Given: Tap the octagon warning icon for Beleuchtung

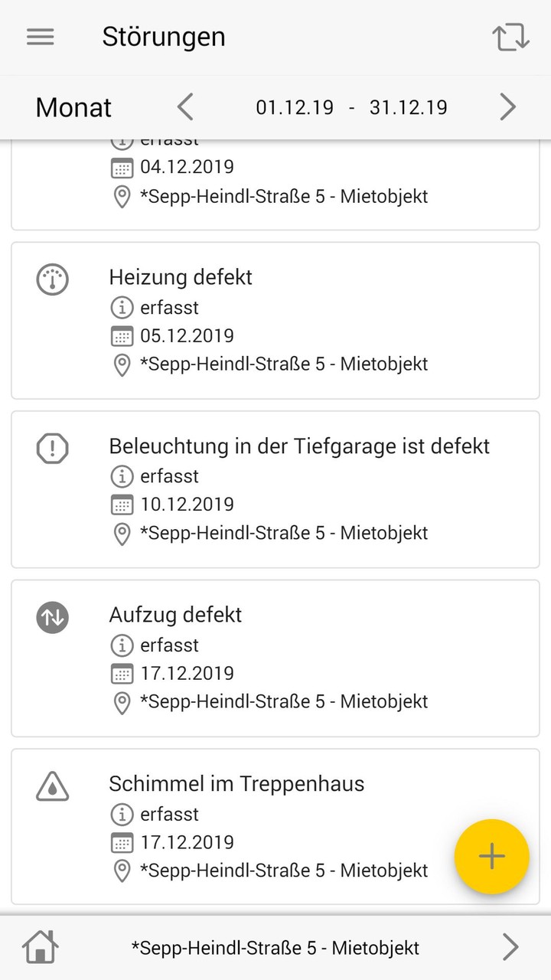Looking at the screenshot, I should click(x=53, y=449).
